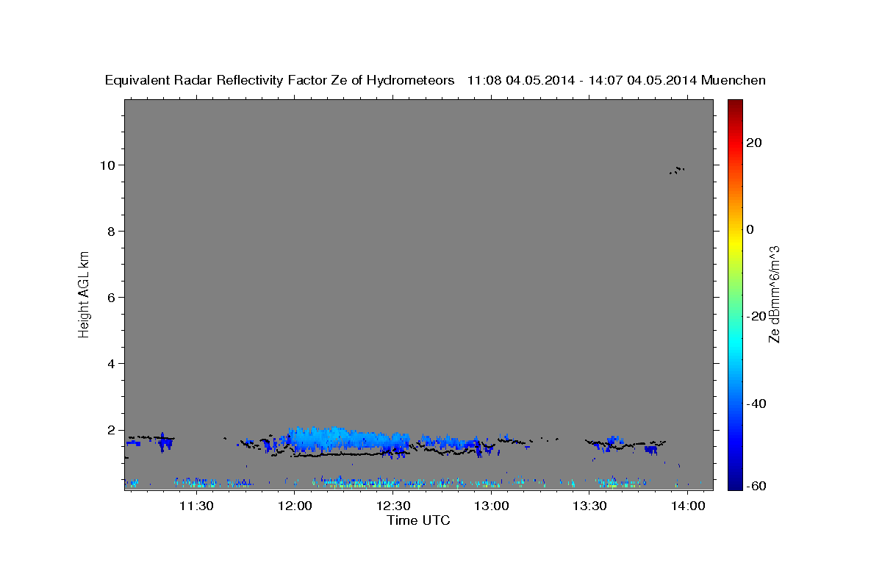Click the height tick label '8'

[112, 232]
